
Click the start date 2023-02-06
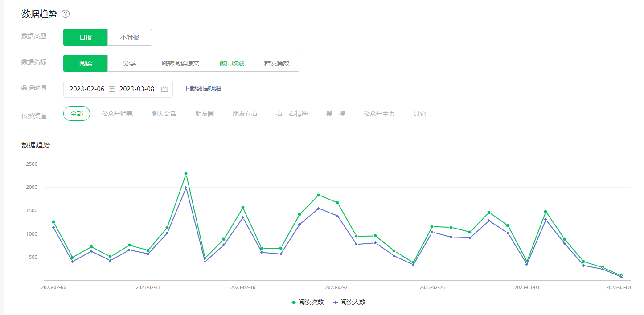click(87, 89)
